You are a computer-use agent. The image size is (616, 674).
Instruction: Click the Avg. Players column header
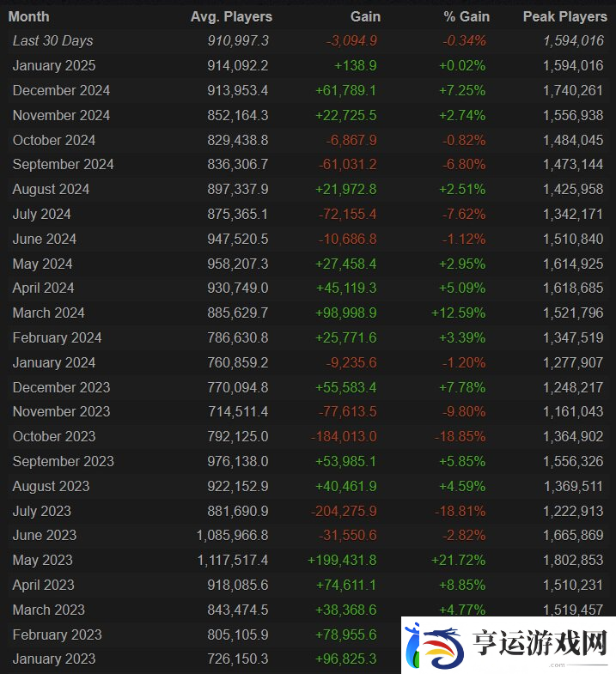click(231, 17)
